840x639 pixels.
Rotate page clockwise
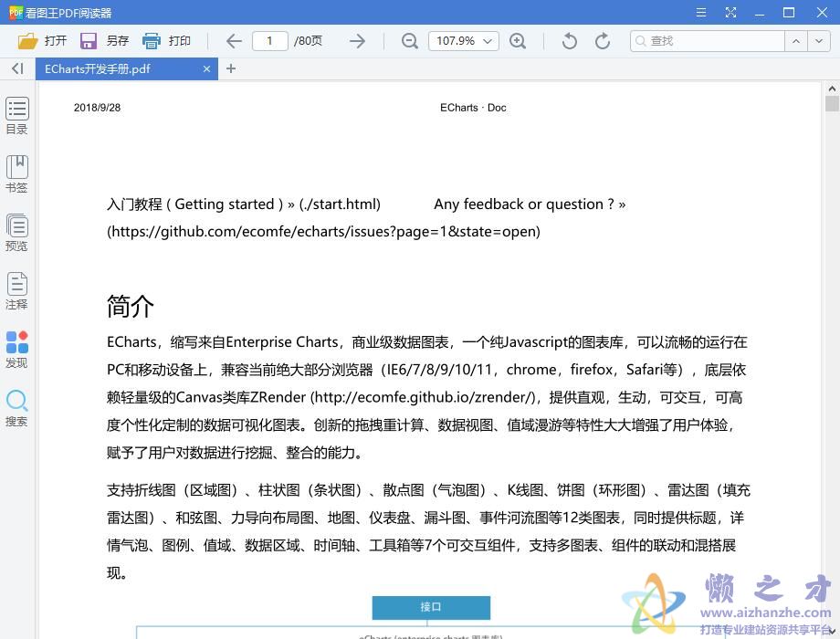click(x=602, y=41)
